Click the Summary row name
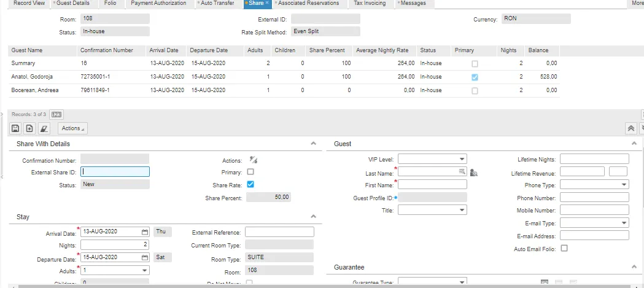Image resolution: width=644 pixels, height=288 pixels. pos(23,63)
